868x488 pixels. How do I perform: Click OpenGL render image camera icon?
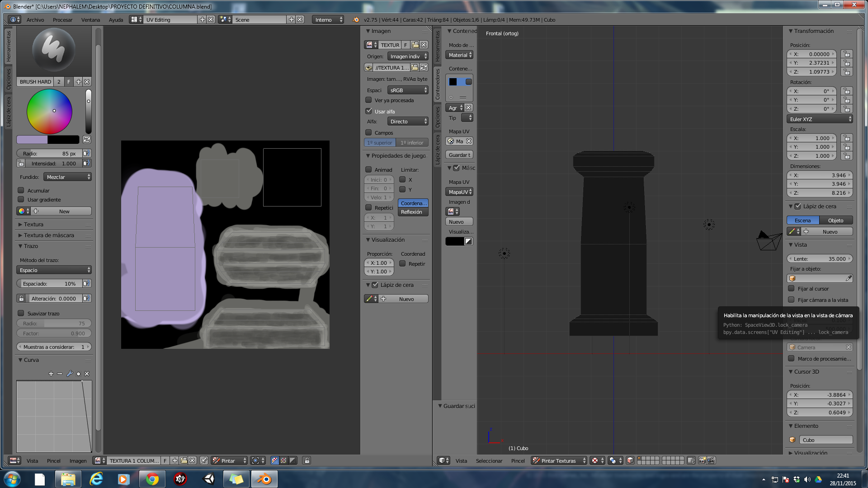702,460
